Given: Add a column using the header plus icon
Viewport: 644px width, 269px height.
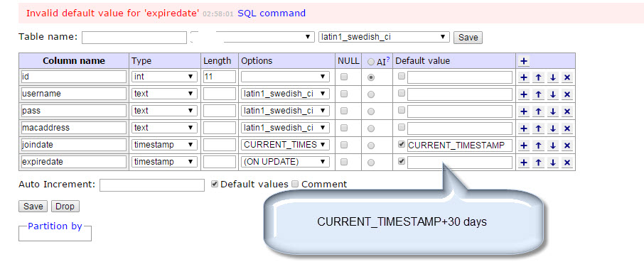Looking at the screenshot, I should (523, 62).
